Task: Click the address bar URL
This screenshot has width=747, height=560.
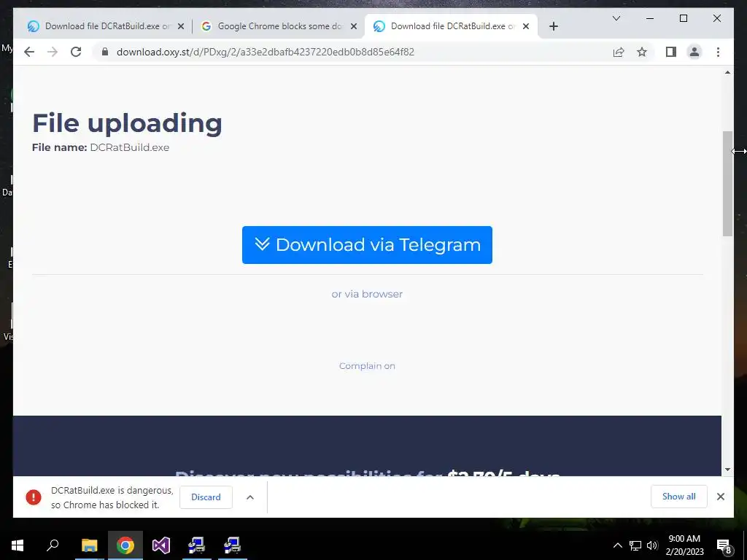Action: pyautogui.click(x=266, y=52)
